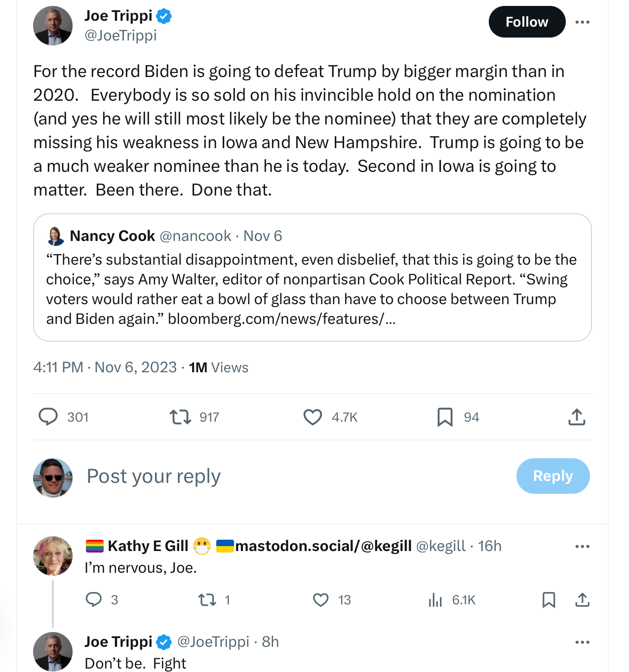Viewport: 629px width, 672px height.
Task: Repost Kathy E Gill's reply
Action: click(207, 600)
